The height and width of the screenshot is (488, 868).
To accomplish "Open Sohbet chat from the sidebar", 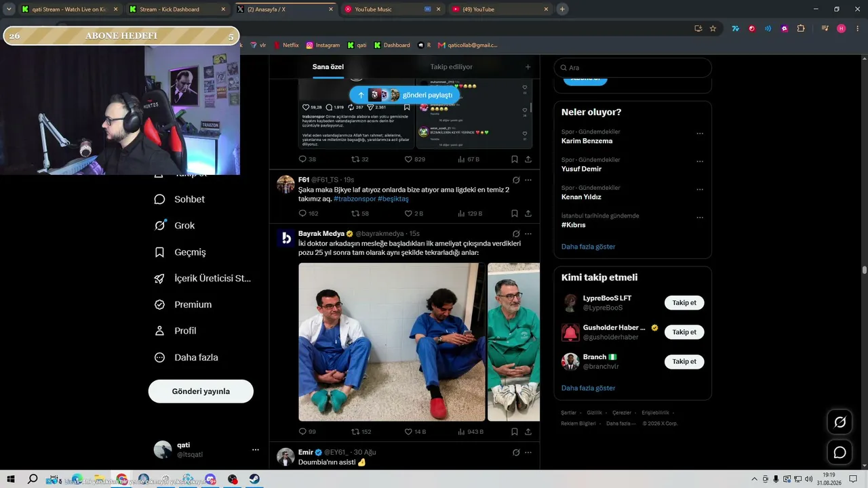I will (180, 199).
